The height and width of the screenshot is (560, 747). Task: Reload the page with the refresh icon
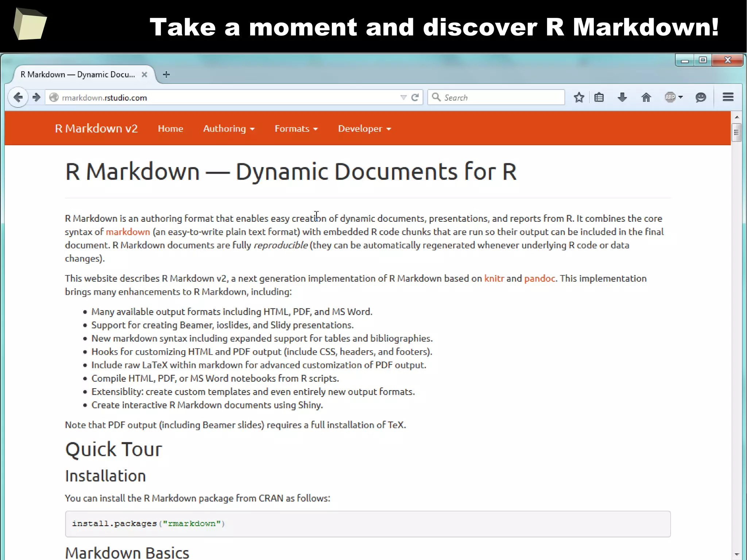pos(415,97)
